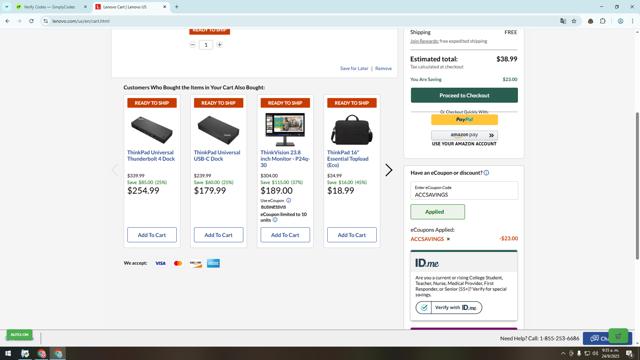Open ThinkPad 16" Essential Topload title link
Screen dimensions: 640x360
coord(348,159)
